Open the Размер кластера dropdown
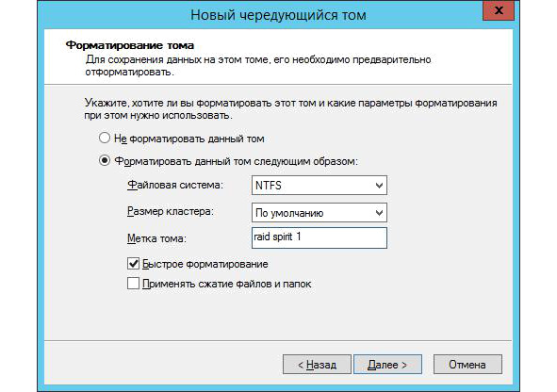The width and height of the screenshot is (557, 392). [x=319, y=212]
